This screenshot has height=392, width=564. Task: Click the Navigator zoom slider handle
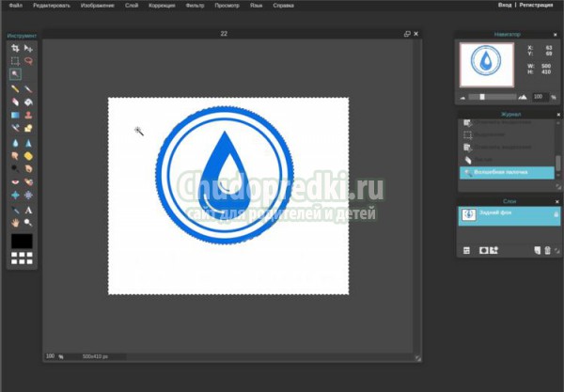point(482,97)
